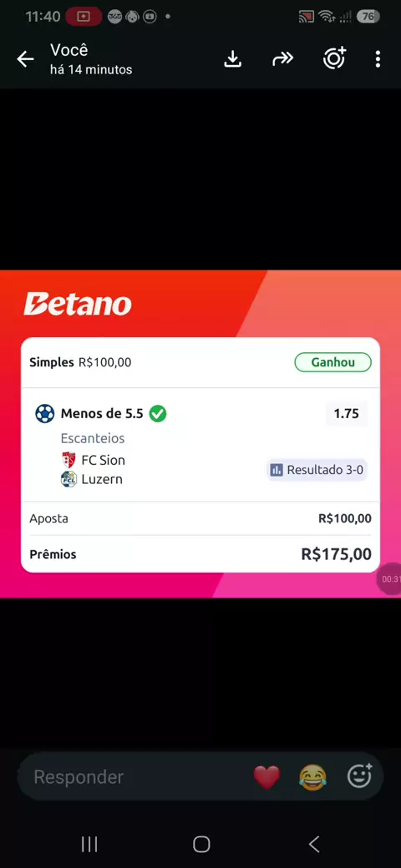Image resolution: width=401 pixels, height=868 pixels.
Task: Tap the back arrow icon
Action: pos(25,59)
